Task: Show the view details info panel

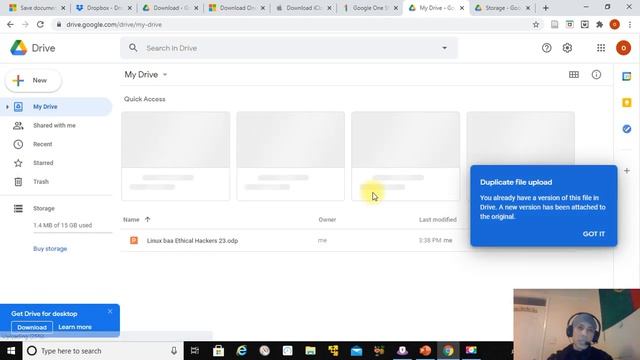Action: [x=596, y=75]
